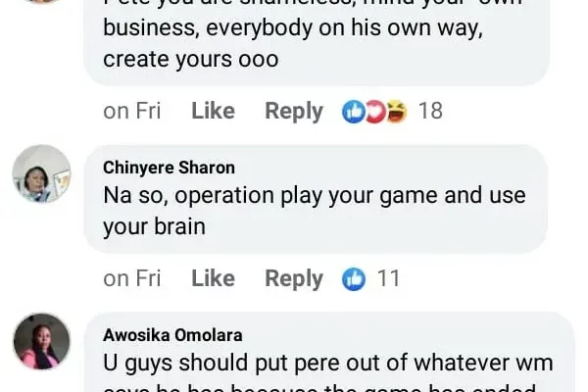Open the reaction list showing 18 reactions
588x392 pixels.
[x=430, y=111]
